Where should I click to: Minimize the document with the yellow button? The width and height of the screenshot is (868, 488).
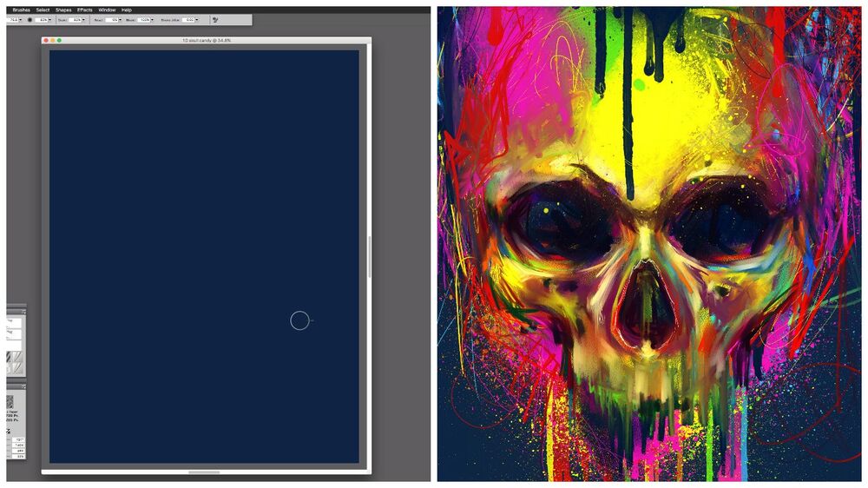tap(53, 41)
